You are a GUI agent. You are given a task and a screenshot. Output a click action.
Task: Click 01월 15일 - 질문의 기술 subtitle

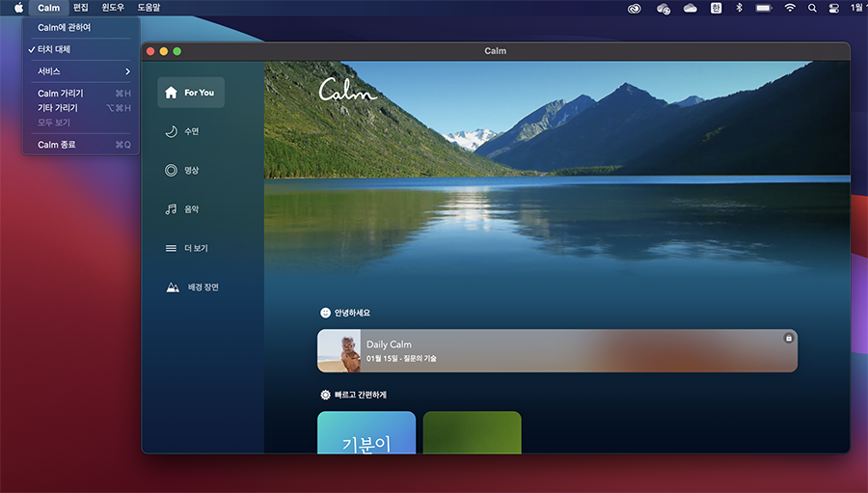tap(401, 358)
